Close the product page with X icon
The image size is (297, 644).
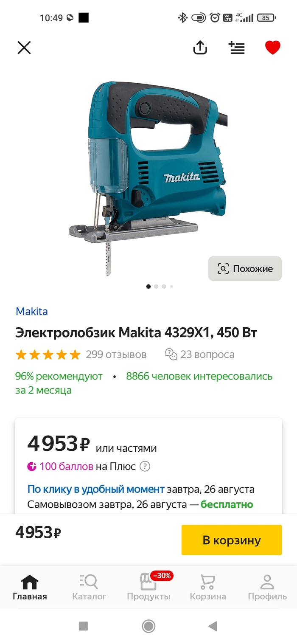tap(24, 48)
